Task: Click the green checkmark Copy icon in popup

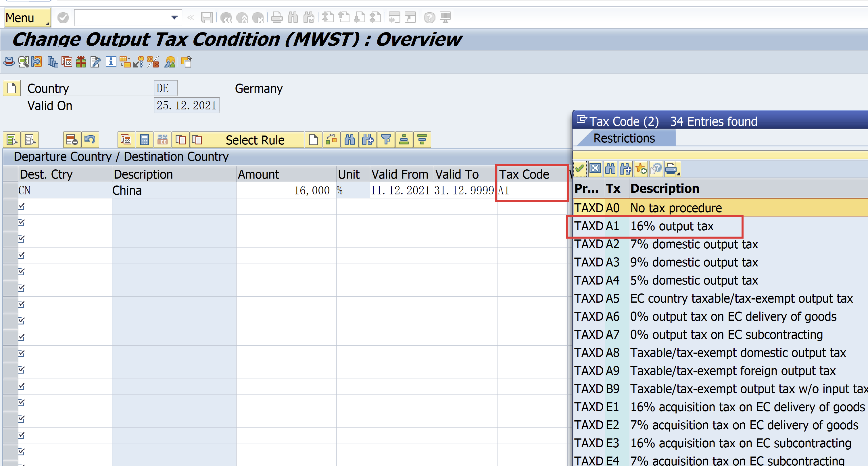Action: [x=580, y=168]
